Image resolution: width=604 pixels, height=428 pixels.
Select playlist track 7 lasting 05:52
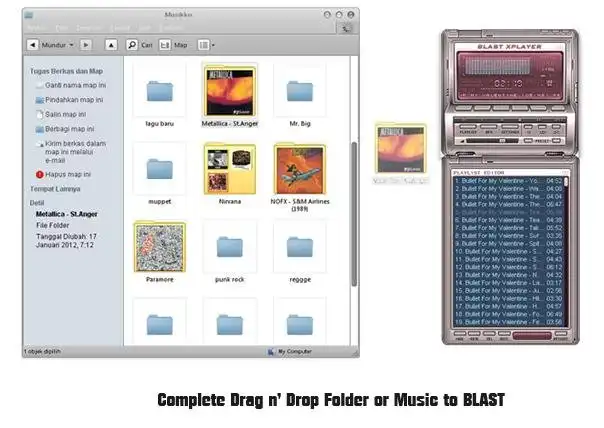click(508, 228)
